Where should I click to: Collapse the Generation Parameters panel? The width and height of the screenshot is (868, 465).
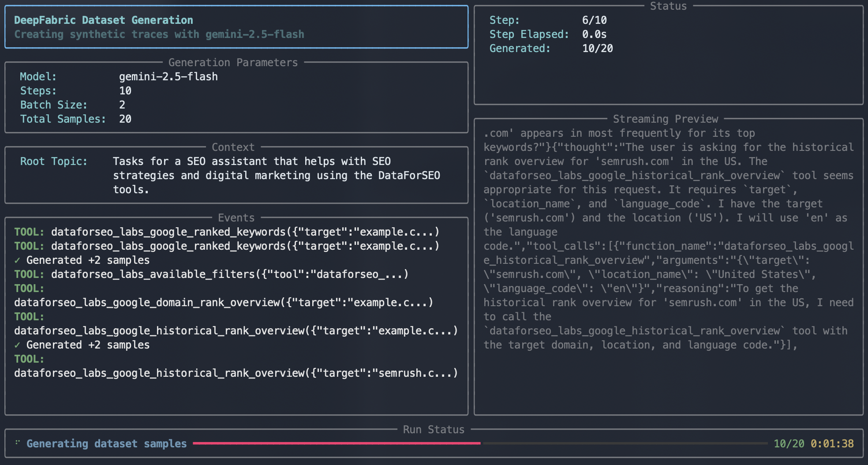[x=233, y=62]
